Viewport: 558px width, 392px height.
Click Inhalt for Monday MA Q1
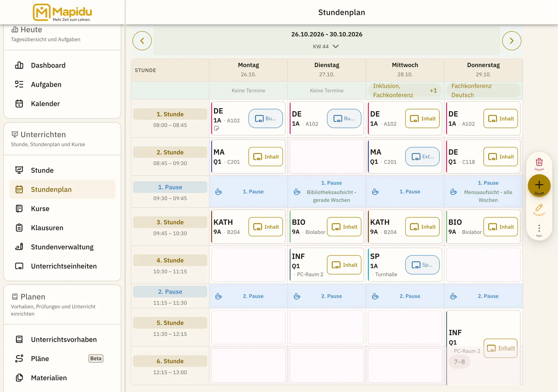point(266,157)
